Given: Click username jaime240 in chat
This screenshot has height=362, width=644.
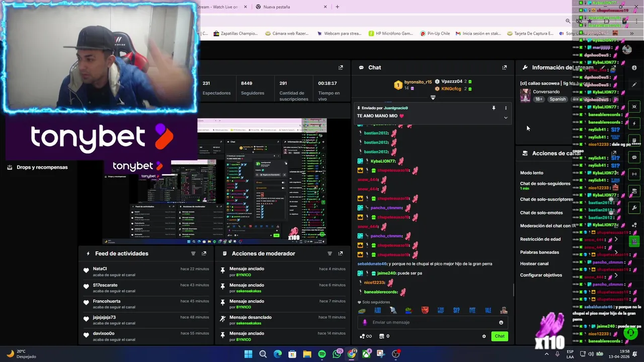Looking at the screenshot, I should click(x=386, y=273).
